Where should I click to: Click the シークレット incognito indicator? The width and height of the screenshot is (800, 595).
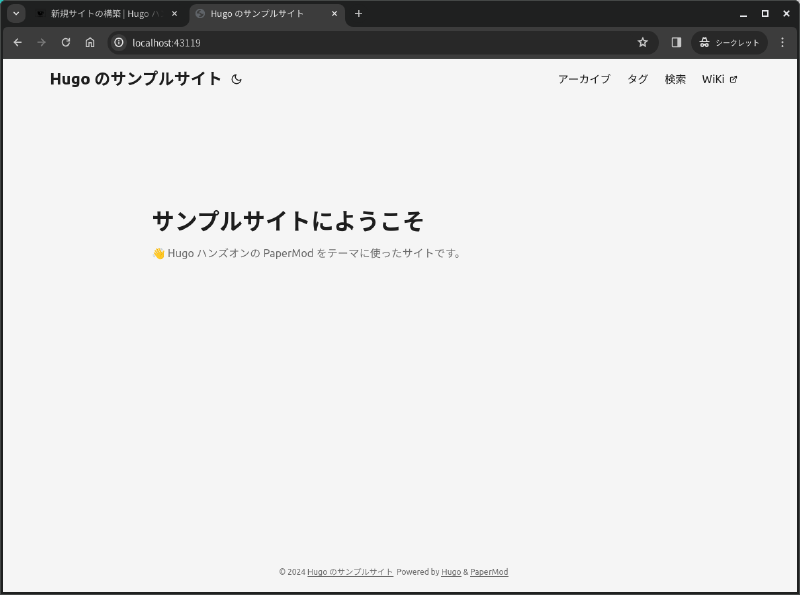click(x=729, y=42)
